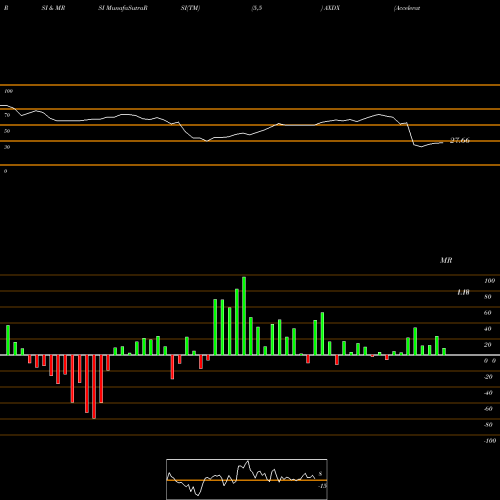Click the MR axis label 100
The height and width of the screenshot is (500, 500).
[x=490, y=281]
